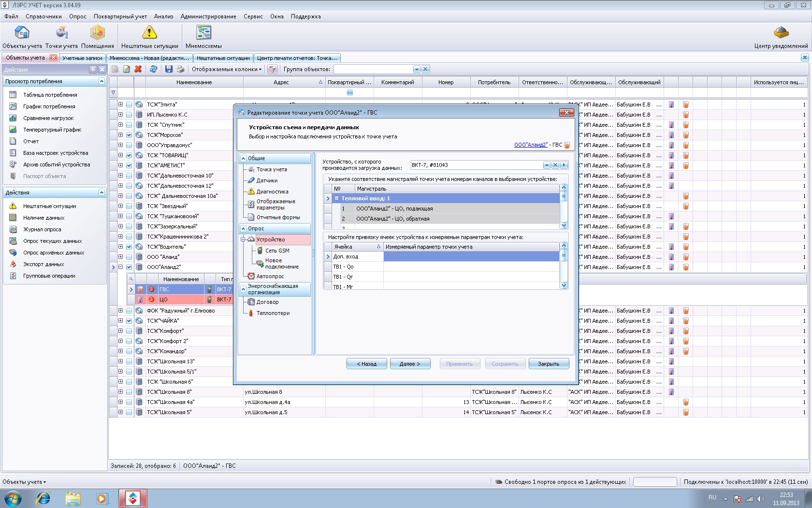Select Датчики in dialog tree
This screenshot has height=508, width=812.
click(x=267, y=180)
